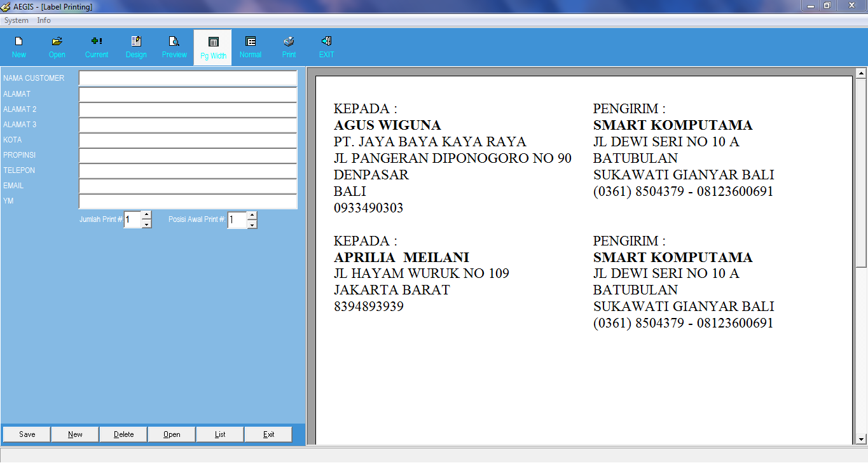Image resolution: width=868 pixels, height=463 pixels.
Task: Open the System menu
Action: click(16, 20)
